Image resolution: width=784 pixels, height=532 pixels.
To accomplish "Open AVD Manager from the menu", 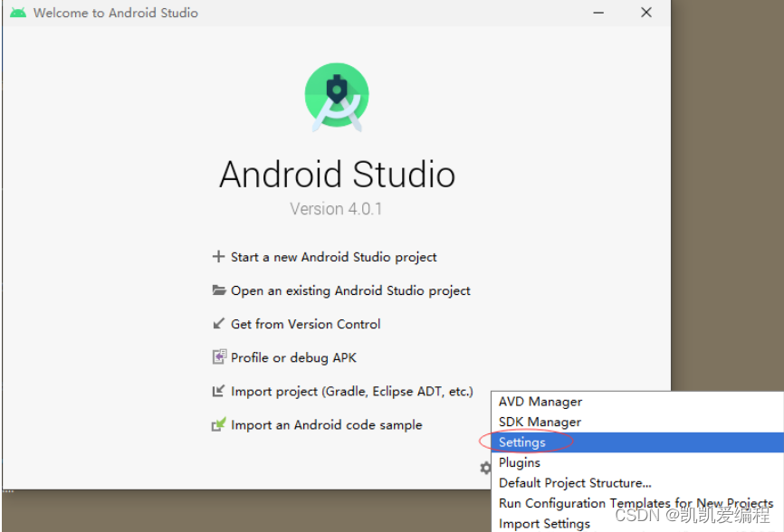I will 637,402.
